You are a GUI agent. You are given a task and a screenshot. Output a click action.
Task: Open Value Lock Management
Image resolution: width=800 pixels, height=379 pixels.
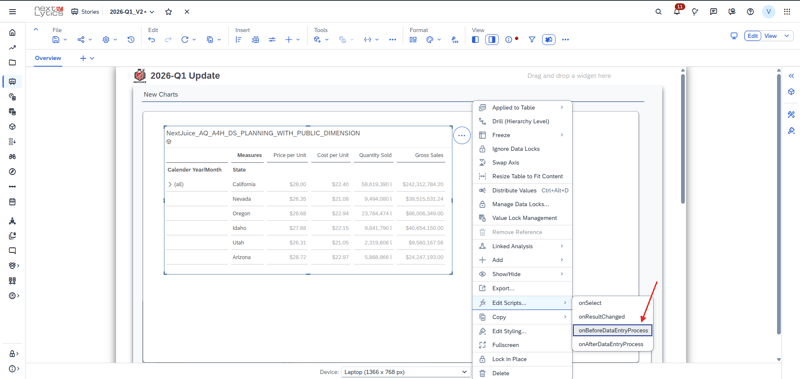click(522, 218)
